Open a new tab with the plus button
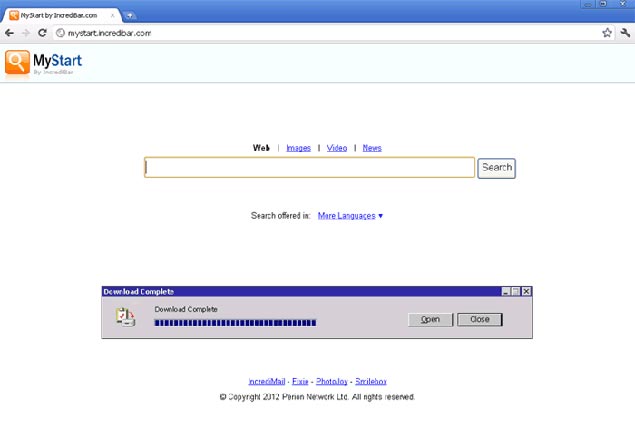Viewport: 635px width, 428px height. (130, 16)
